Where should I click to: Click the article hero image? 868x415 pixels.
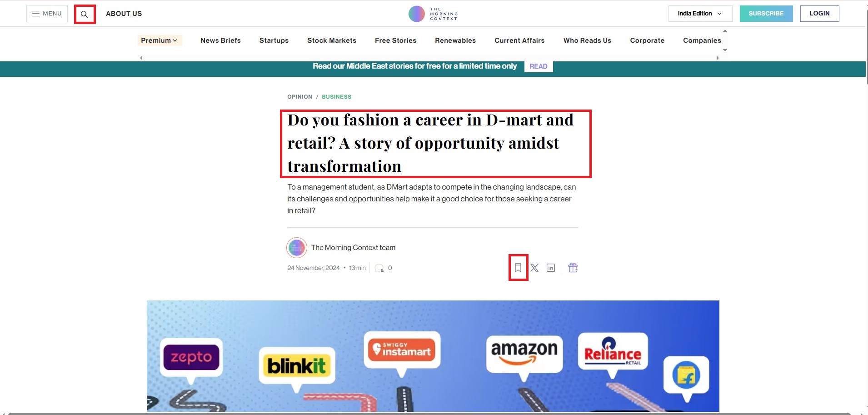click(x=433, y=356)
